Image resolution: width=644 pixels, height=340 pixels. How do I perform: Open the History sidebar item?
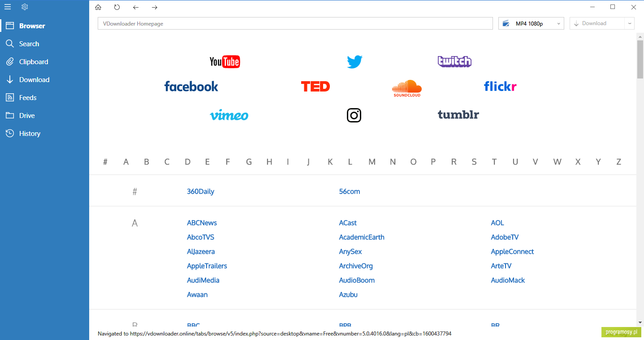coord(45,133)
